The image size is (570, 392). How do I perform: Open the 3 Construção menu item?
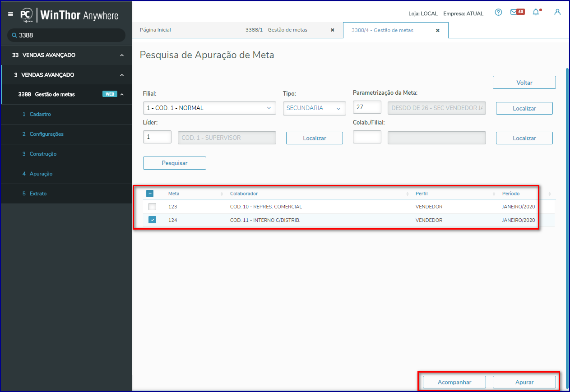tap(66, 154)
